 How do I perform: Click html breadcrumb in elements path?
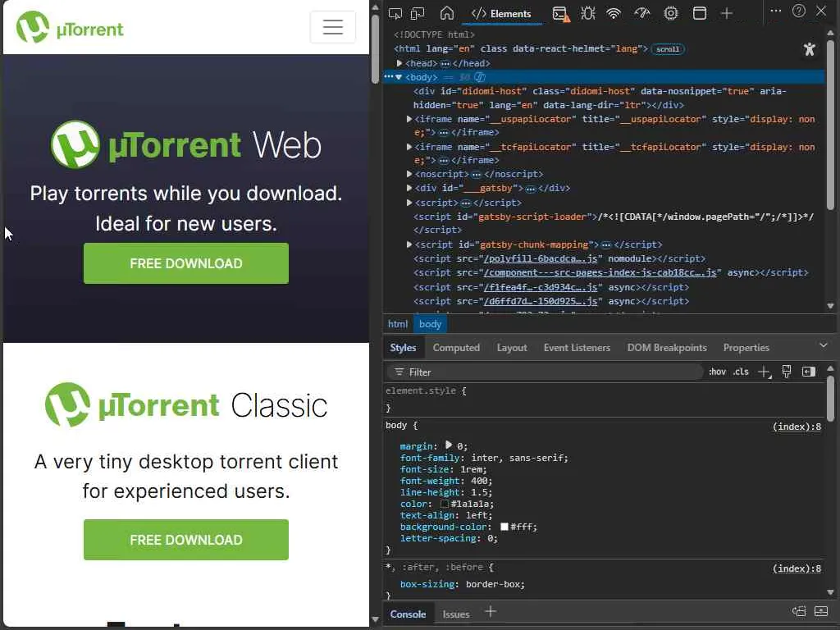398,324
